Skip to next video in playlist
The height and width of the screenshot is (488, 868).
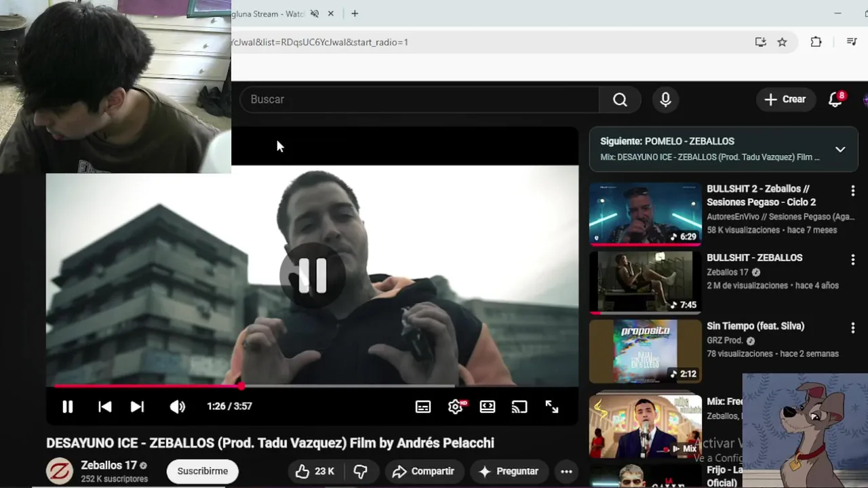coord(137,407)
